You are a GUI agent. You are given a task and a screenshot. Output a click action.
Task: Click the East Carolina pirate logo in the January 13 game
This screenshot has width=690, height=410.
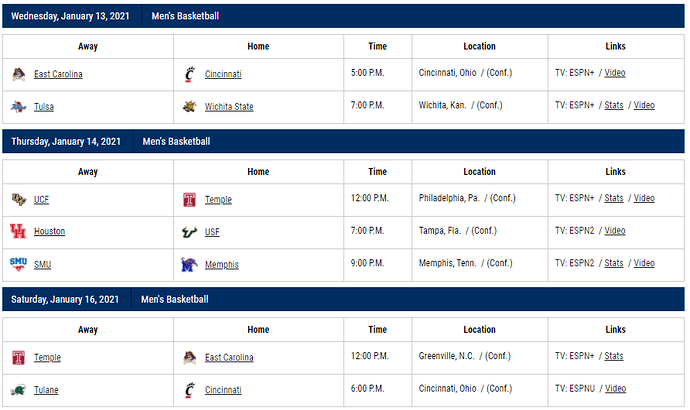[x=18, y=74]
